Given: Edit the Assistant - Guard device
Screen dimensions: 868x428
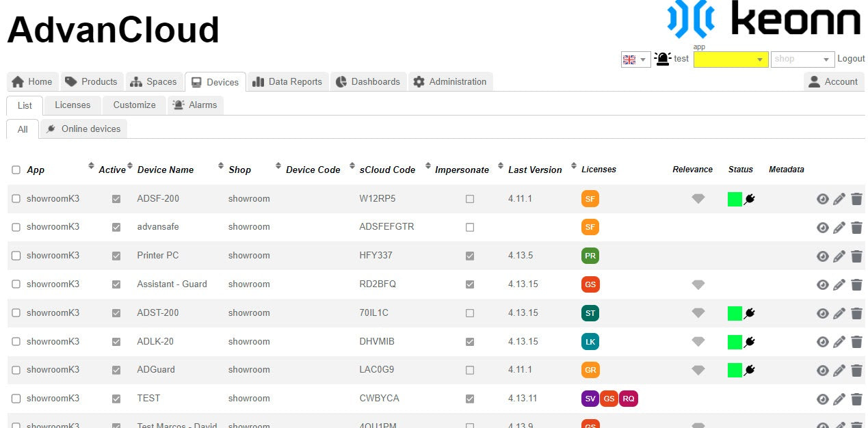Looking at the screenshot, I should (x=839, y=285).
